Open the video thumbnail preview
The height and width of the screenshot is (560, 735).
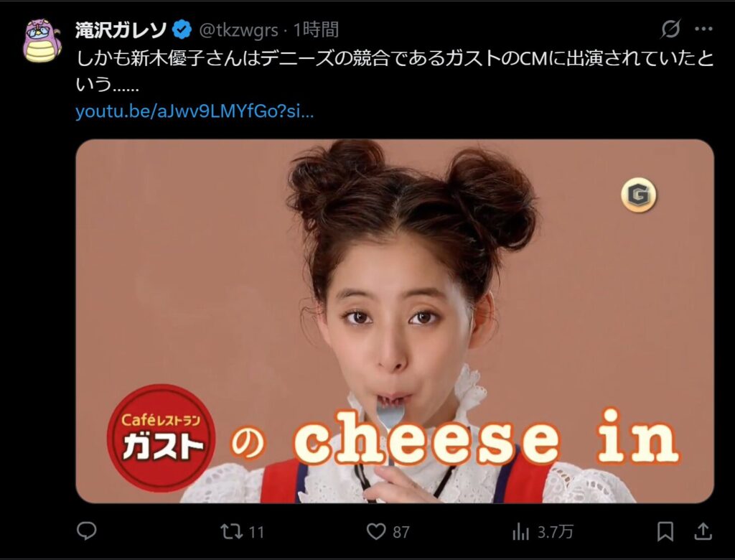point(395,321)
